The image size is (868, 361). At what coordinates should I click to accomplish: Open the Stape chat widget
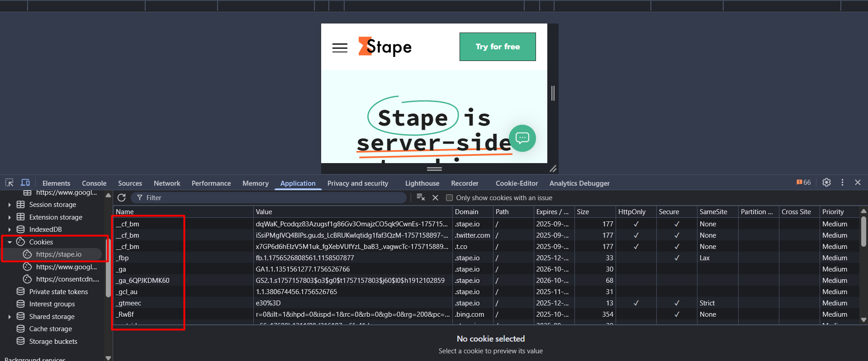coord(522,138)
